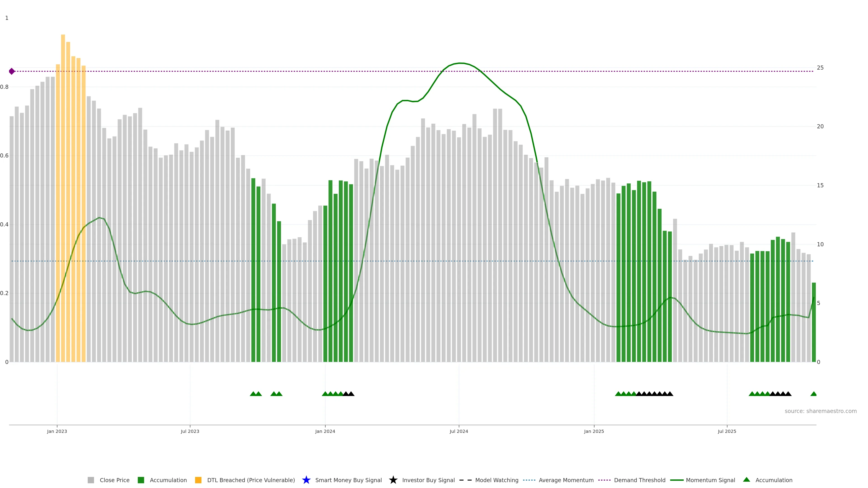The image size is (868, 488).
Task: Click the grey Close Price legend square
Action: (91, 480)
